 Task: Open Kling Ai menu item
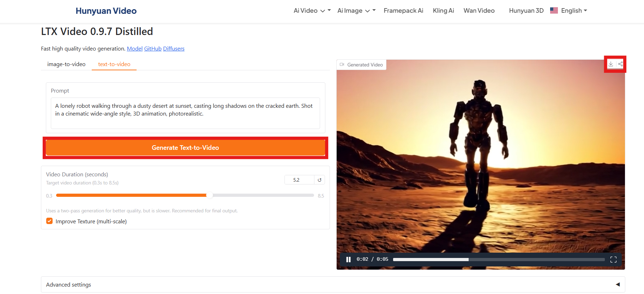coord(443,11)
